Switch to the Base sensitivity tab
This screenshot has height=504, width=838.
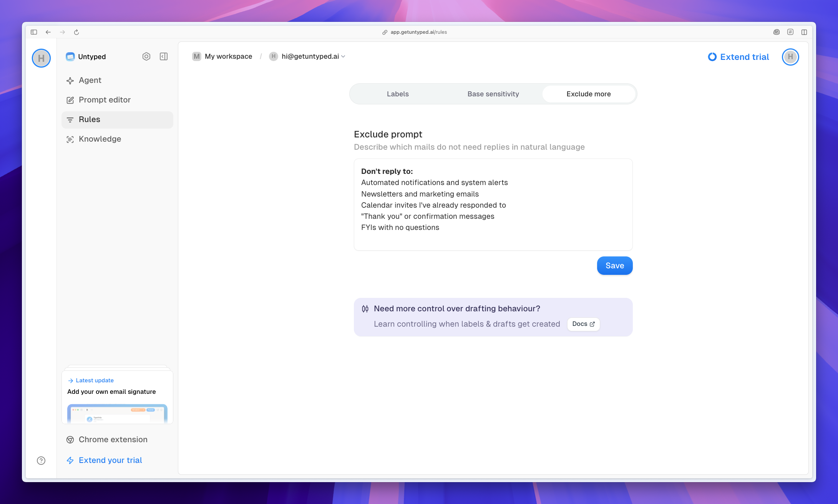point(493,94)
